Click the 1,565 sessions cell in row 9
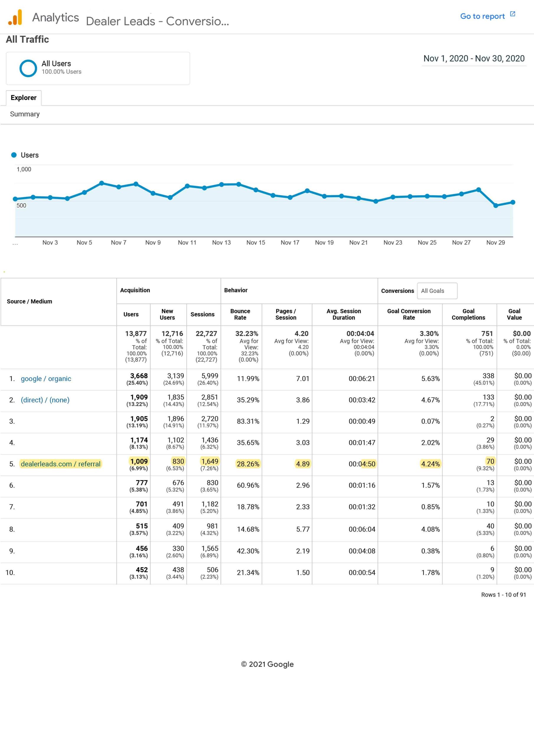The image size is (534, 756). (210, 549)
